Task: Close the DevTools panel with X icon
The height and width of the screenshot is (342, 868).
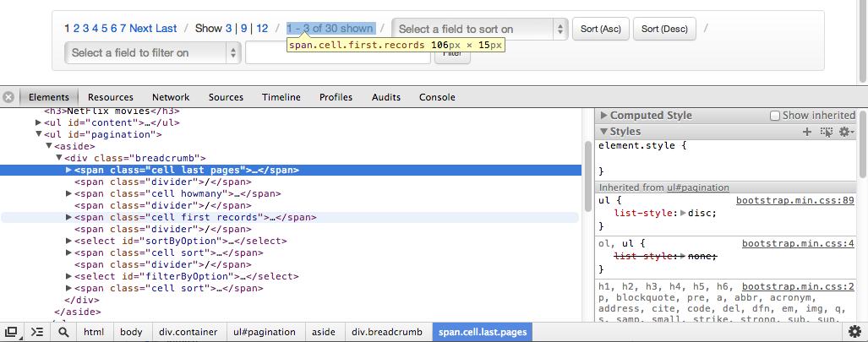Action: pos(8,97)
